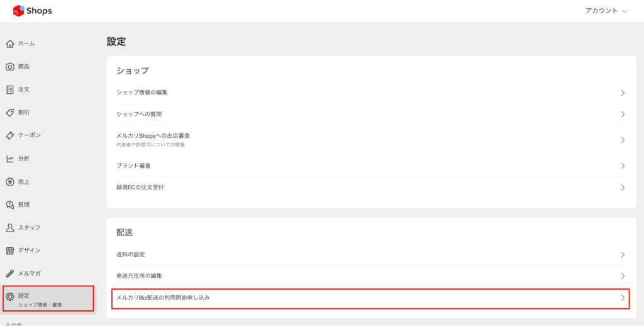Expand the ブランド審査 chevron arrow
The width and height of the screenshot is (644, 326).
click(623, 166)
